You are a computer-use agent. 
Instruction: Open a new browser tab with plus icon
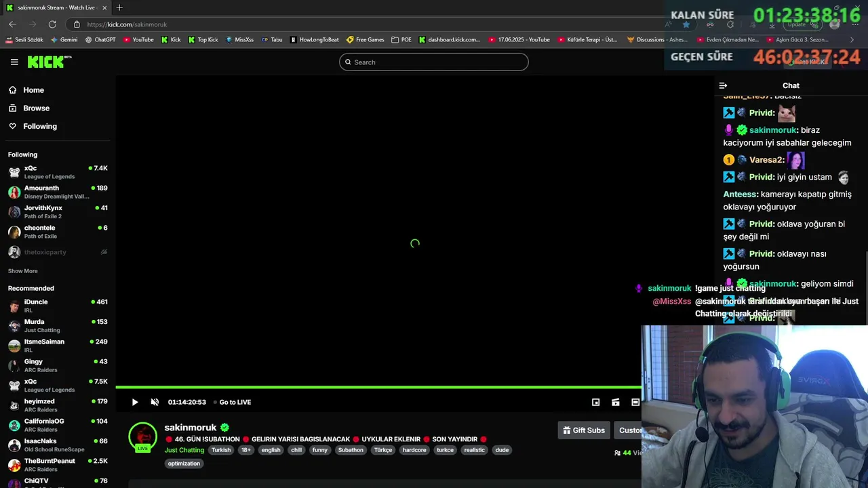(x=119, y=7)
